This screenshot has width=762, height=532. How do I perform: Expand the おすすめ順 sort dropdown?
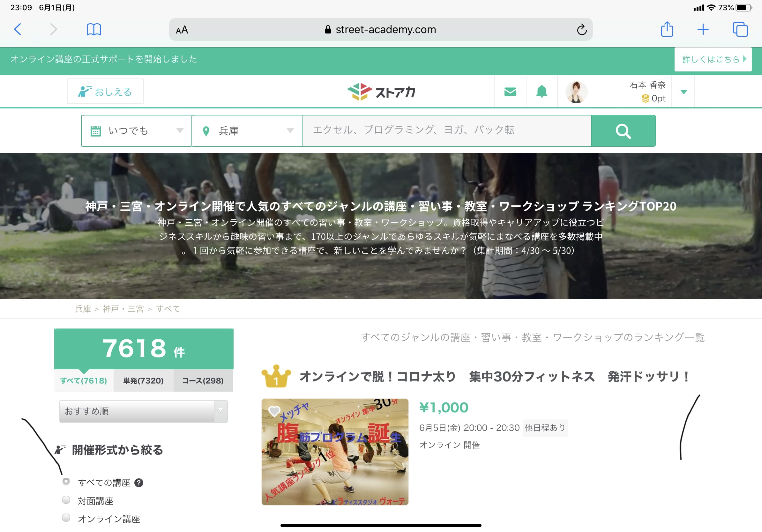(143, 411)
